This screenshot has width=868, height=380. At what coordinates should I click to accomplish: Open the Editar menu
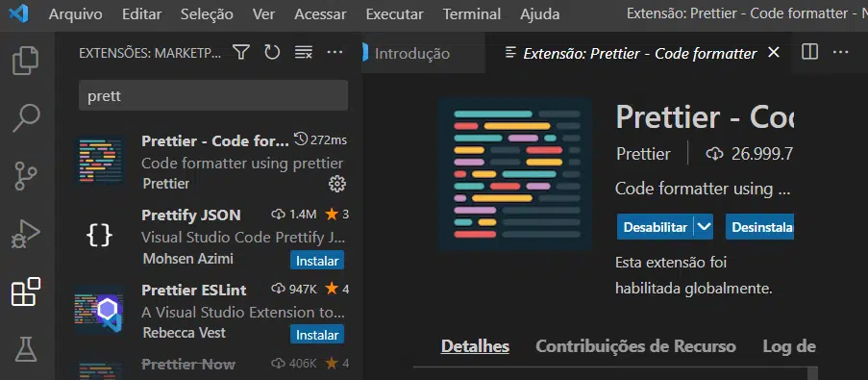coord(141,13)
